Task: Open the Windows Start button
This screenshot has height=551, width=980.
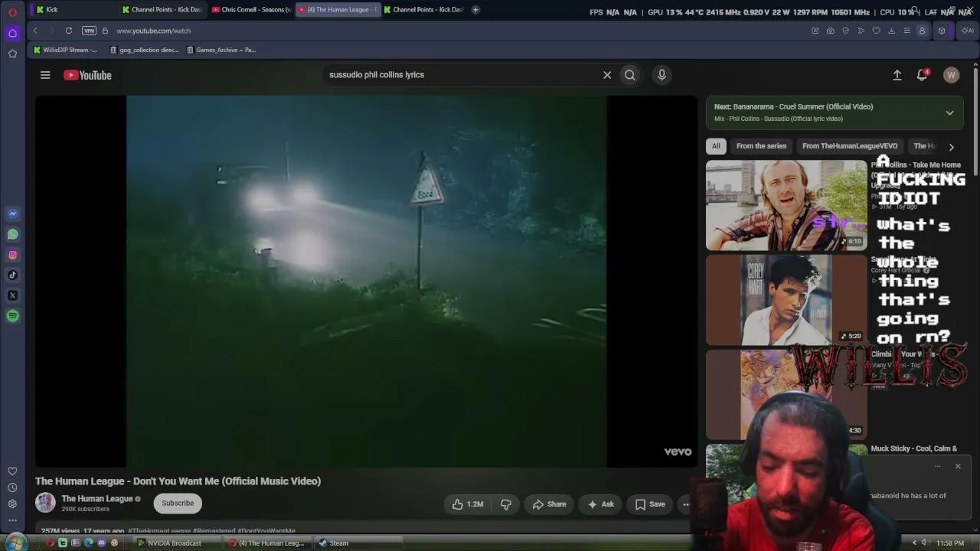Action: [16, 543]
